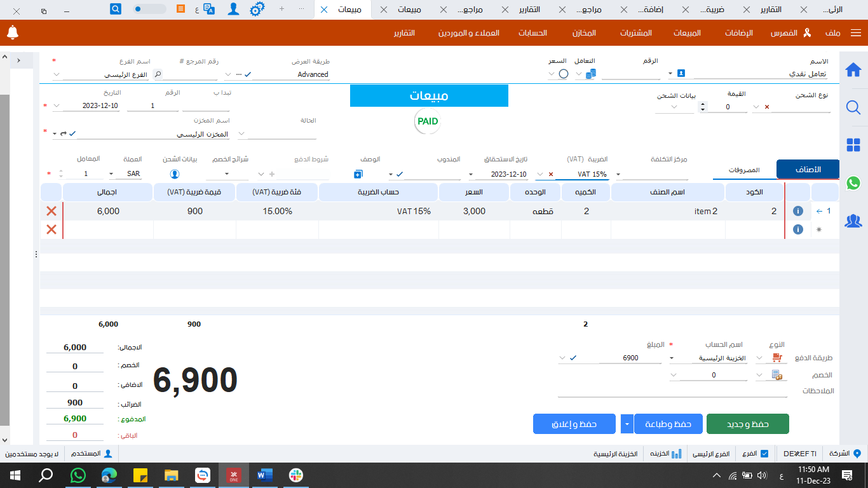Open the Home icon in the sidebar
868x488 pixels.
[x=853, y=70]
